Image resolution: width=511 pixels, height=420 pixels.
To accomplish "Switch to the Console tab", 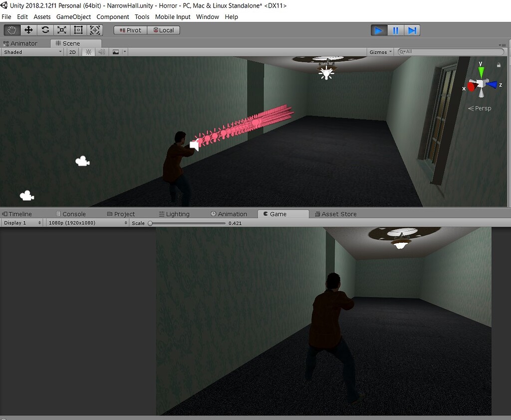I will point(72,214).
